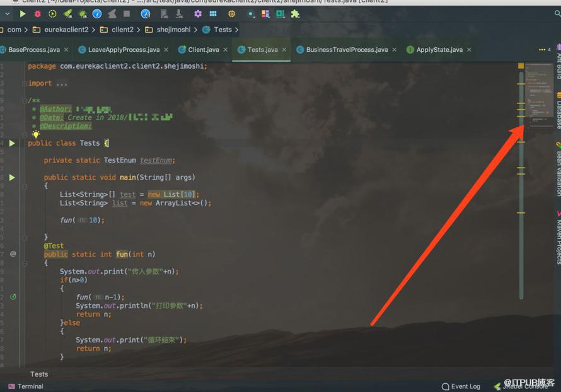Show hidden editor tabs via the dots-4 indicator
The image size is (561, 392).
coord(545,50)
